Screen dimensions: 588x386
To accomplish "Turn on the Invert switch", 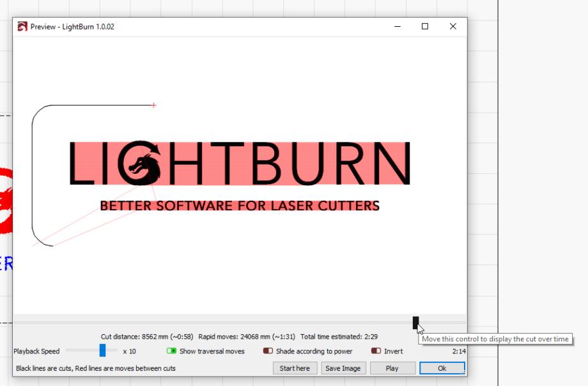I will tap(376, 351).
